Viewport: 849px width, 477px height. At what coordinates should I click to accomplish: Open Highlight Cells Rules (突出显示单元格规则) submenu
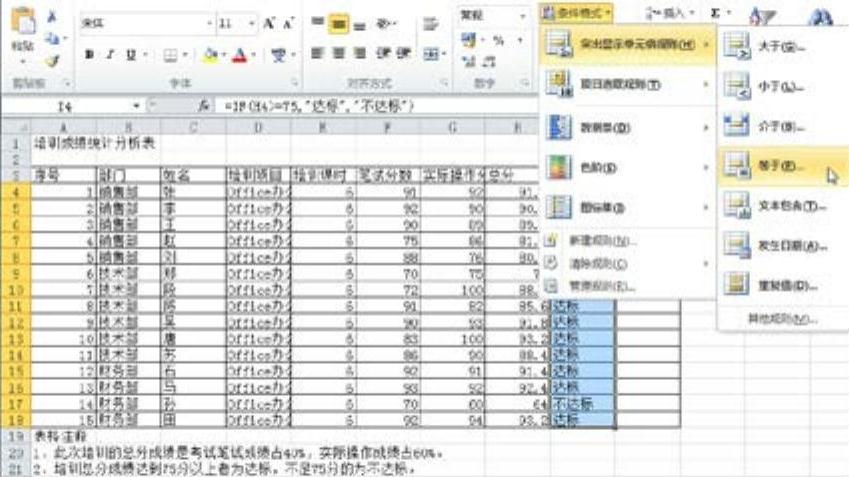(628, 44)
